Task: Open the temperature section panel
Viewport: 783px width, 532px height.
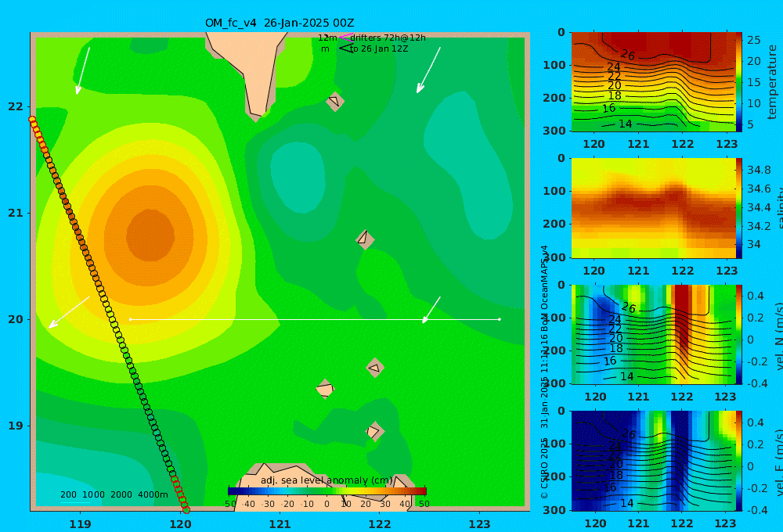Action: [x=654, y=82]
